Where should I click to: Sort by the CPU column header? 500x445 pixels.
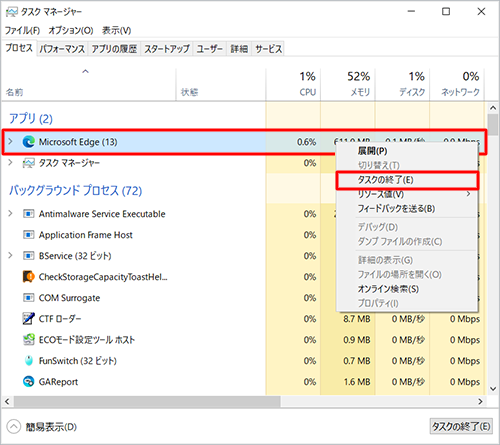click(293, 84)
